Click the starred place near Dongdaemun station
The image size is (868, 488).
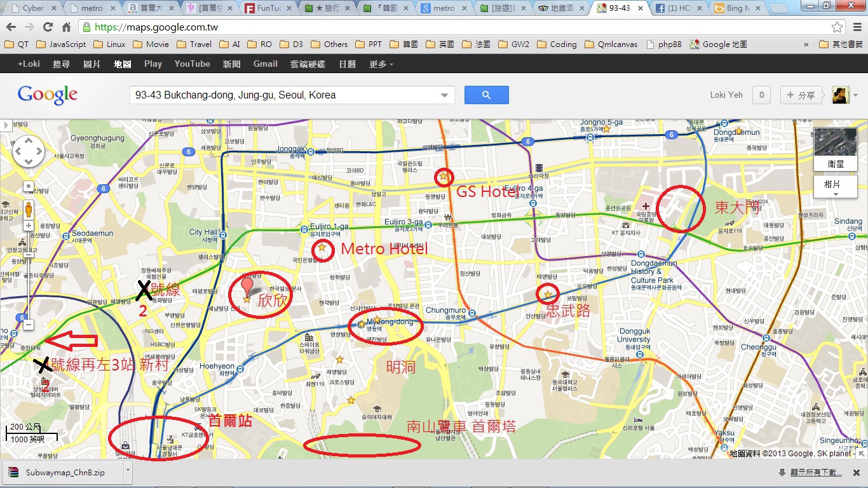point(738,131)
